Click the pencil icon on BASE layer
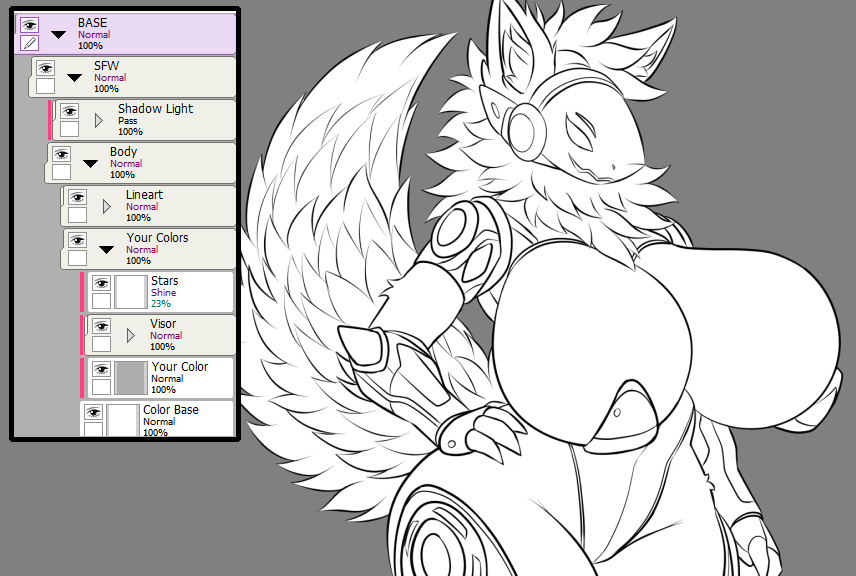Screen dimensions: 856x576 [x=29, y=43]
